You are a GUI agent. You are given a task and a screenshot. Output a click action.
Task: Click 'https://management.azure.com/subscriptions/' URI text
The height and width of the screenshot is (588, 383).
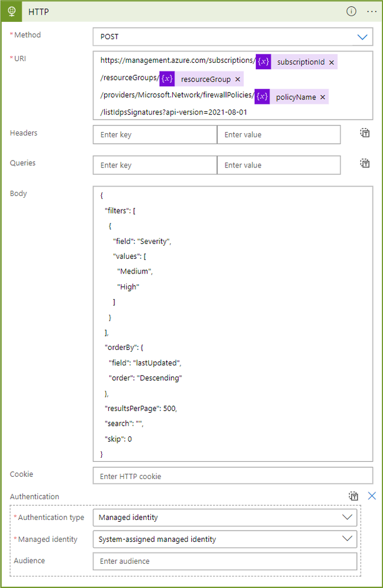point(178,60)
